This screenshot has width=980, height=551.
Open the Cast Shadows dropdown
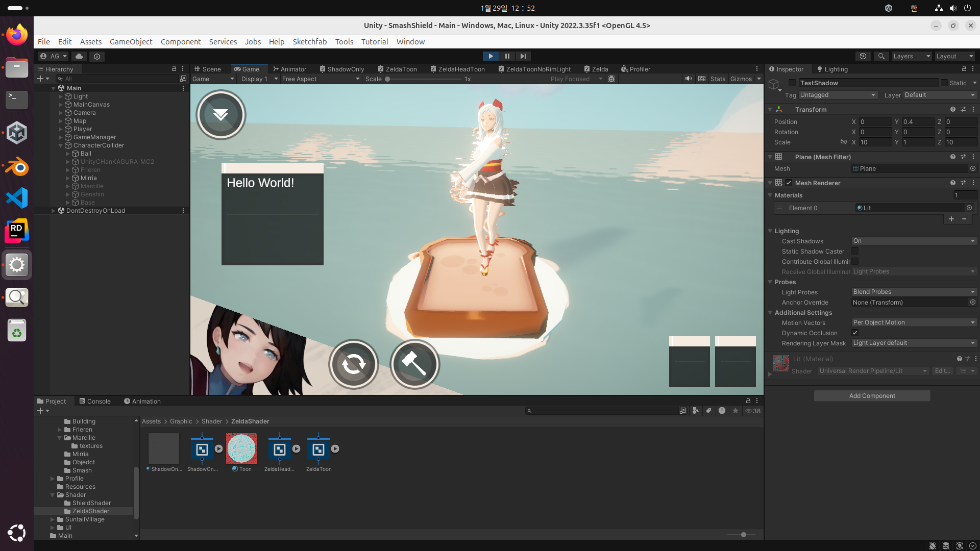click(914, 241)
